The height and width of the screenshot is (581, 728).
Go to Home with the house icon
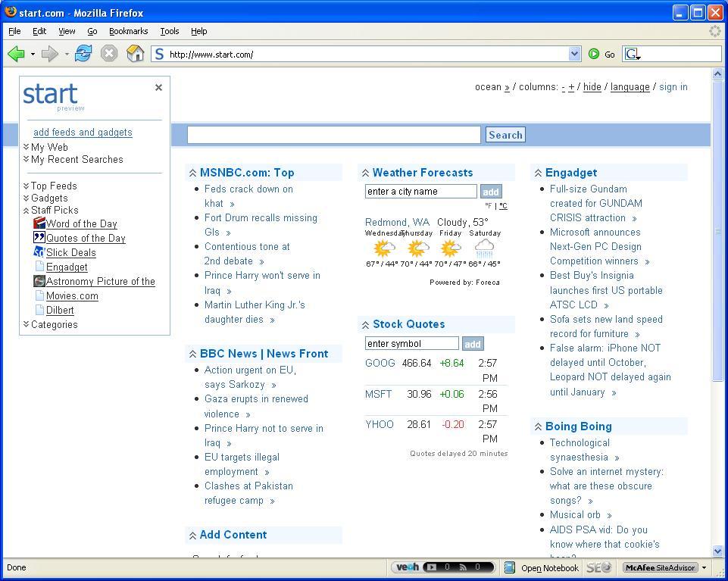135,54
